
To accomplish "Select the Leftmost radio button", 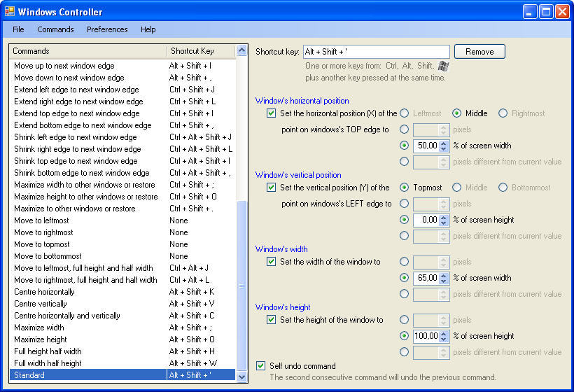I will coord(404,113).
